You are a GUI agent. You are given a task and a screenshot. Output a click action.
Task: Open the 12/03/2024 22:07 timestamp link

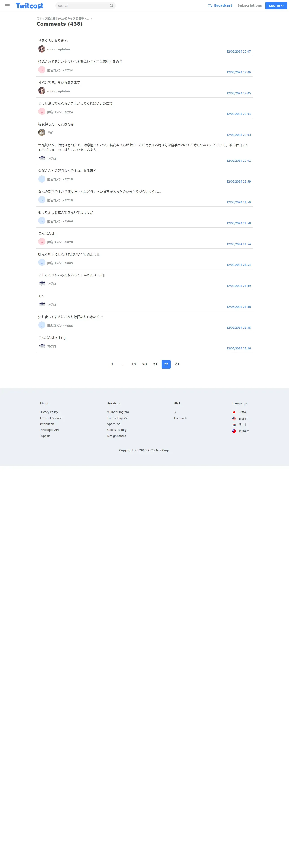(x=239, y=52)
